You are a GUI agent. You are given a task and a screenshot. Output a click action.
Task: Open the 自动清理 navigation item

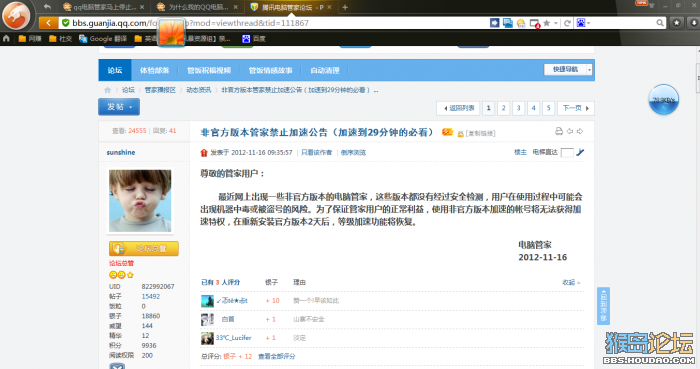point(325,70)
